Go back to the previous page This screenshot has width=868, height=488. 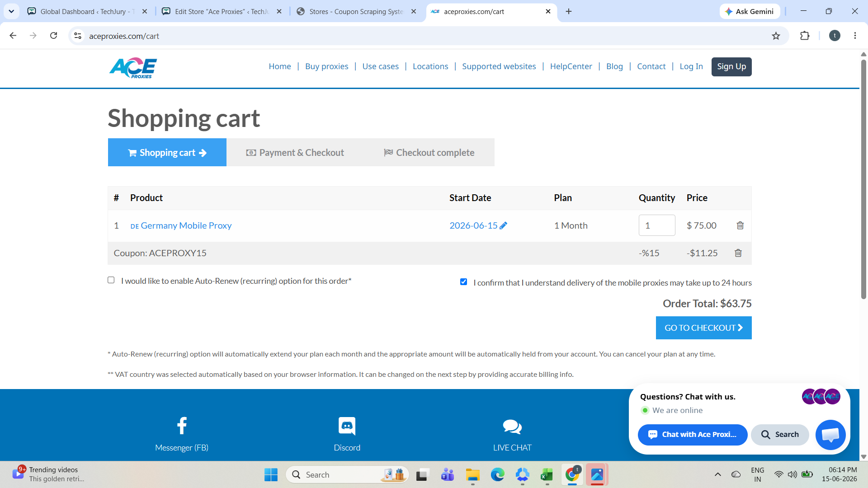click(13, 36)
